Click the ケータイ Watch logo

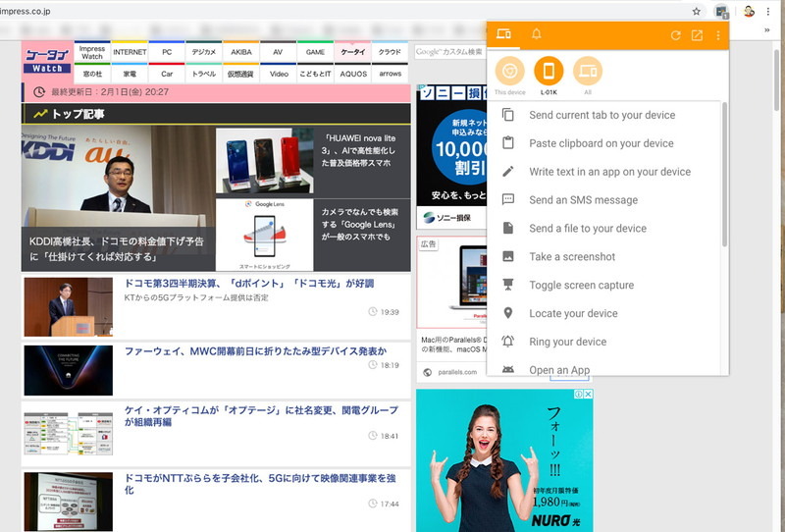click(x=47, y=61)
